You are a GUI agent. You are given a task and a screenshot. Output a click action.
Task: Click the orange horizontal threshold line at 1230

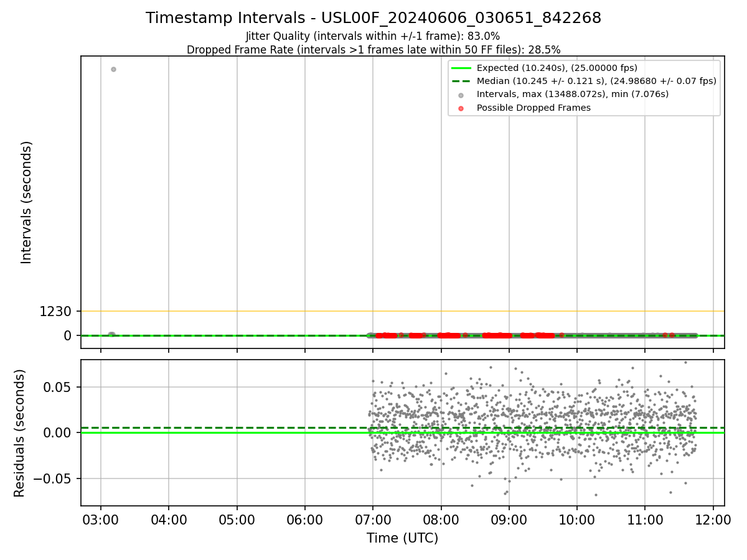tap(402, 311)
